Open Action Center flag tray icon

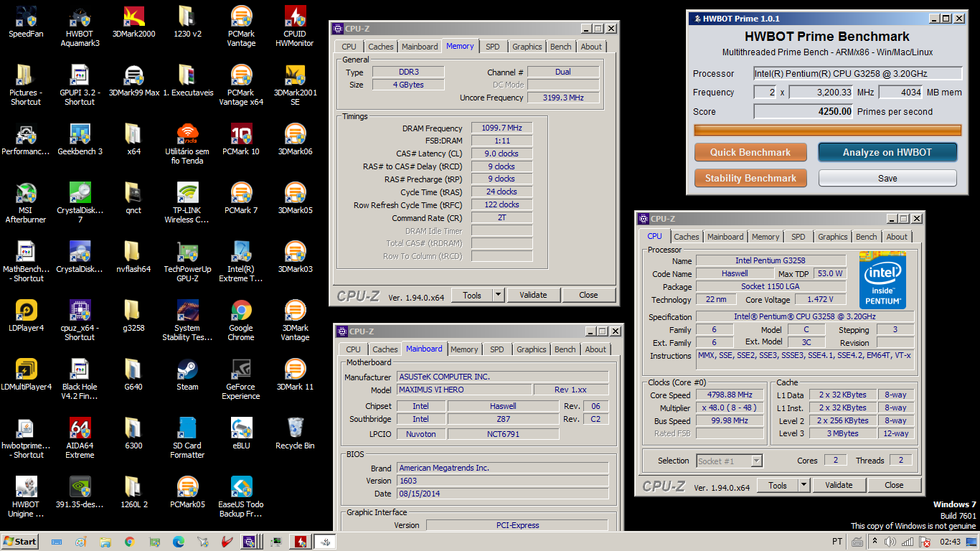925,542
